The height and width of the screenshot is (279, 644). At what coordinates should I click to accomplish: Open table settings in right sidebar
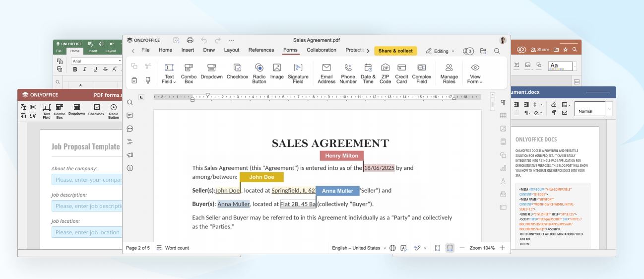pyautogui.click(x=503, y=116)
